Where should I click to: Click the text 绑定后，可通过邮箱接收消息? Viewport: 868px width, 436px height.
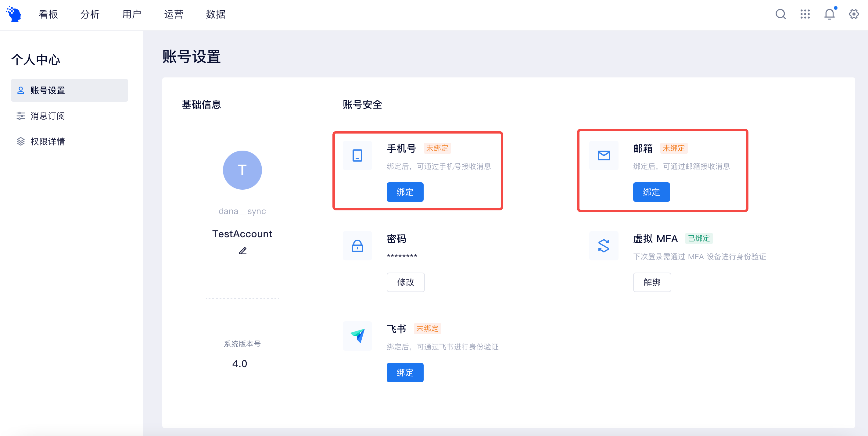681,166
